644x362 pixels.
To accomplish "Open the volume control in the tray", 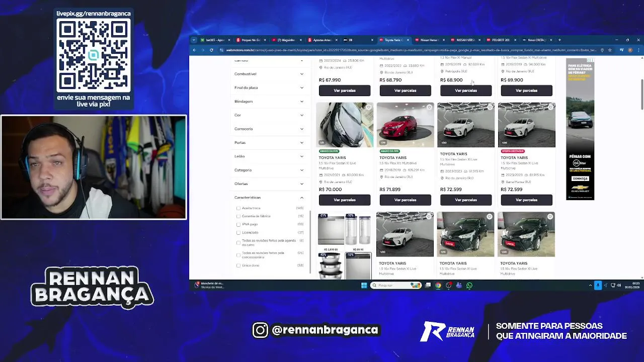I will [x=619, y=285].
